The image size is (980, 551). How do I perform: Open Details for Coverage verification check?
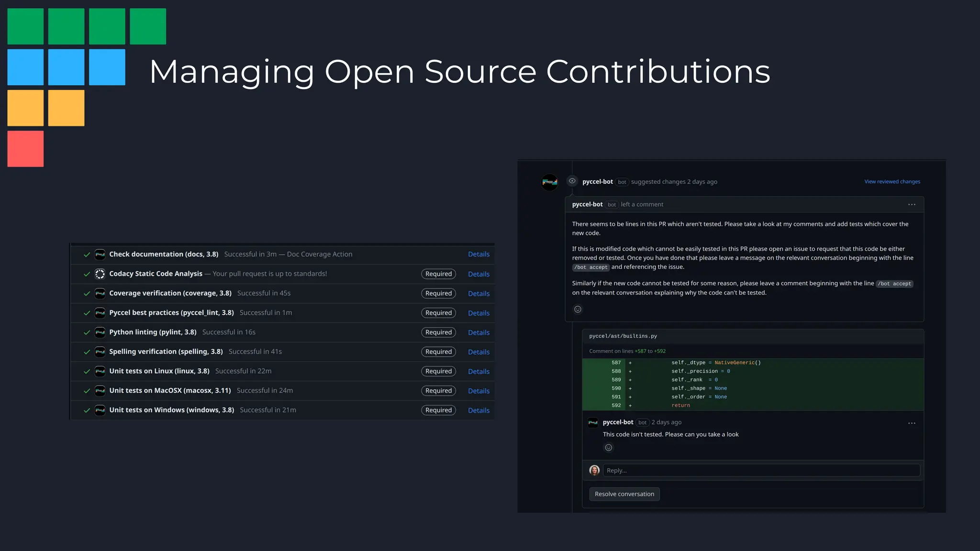479,294
